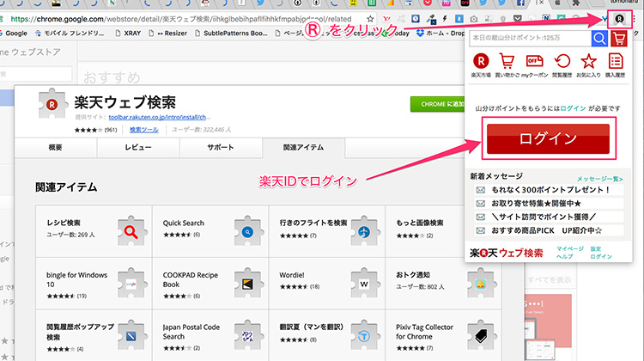Open myクーポン coupon icon
This screenshot has height=361, width=644.
534,61
